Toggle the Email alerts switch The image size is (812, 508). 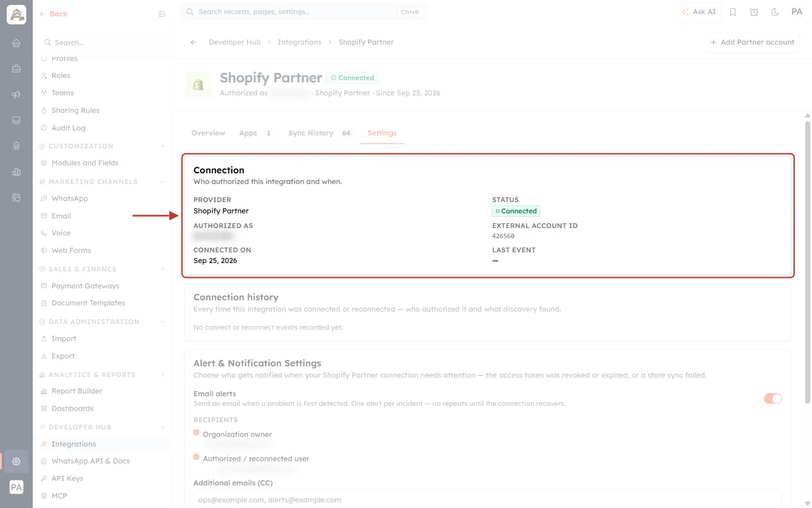coord(773,398)
